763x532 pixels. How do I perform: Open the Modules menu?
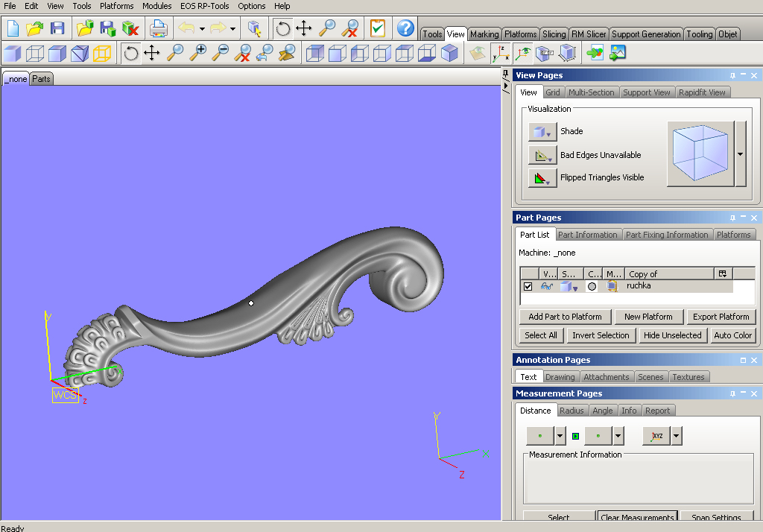coord(156,6)
